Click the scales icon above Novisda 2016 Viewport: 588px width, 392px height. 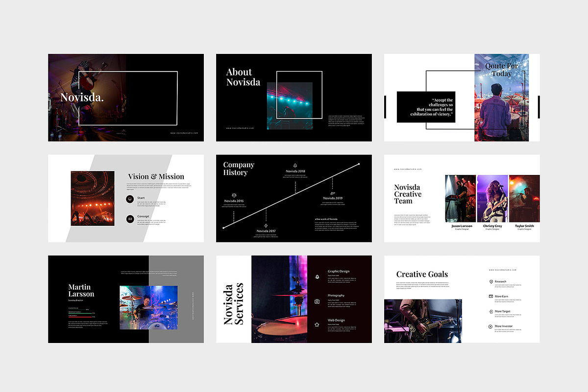pyautogui.click(x=234, y=195)
